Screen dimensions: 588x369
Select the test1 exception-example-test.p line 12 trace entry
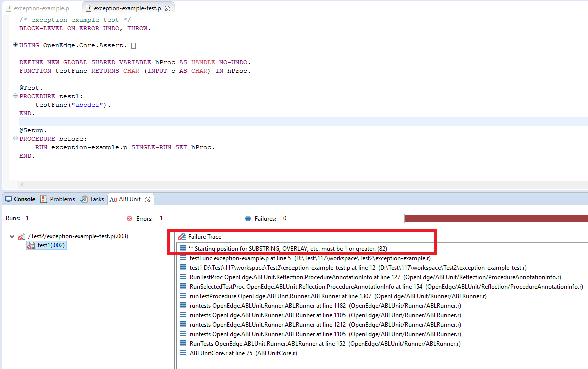[358, 268]
